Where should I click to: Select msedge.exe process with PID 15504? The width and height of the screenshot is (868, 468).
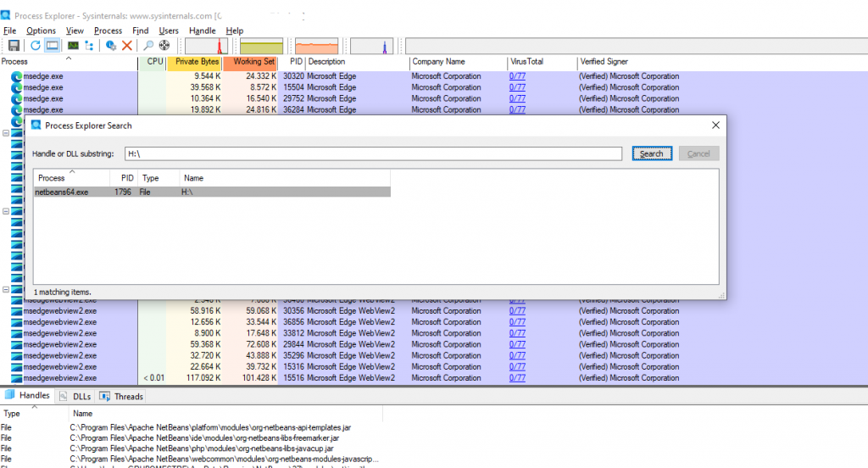pyautogui.click(x=434, y=87)
